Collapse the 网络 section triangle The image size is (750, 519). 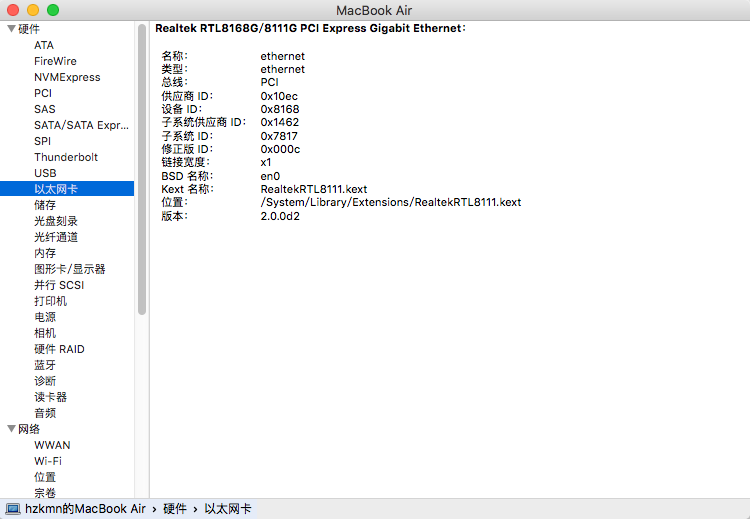click(x=11, y=429)
